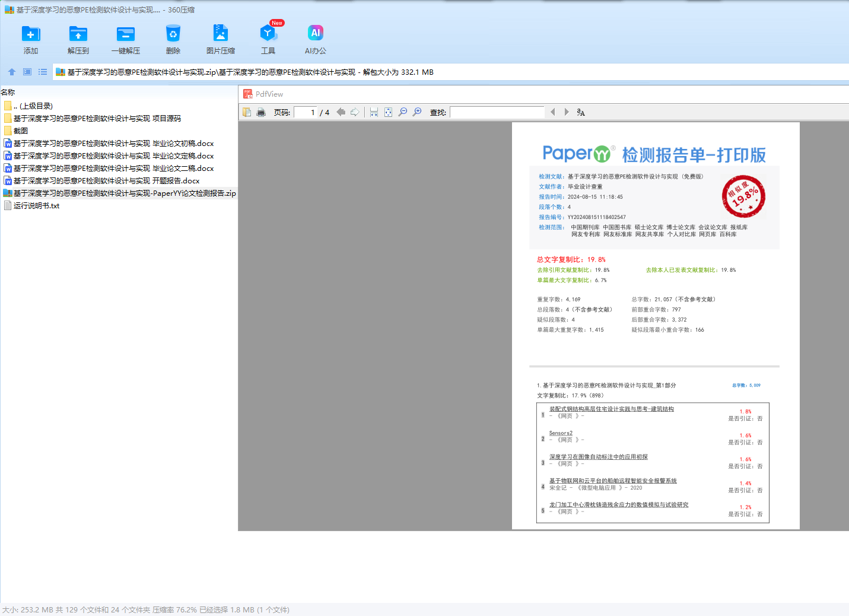Start 一键解压 one-click extraction
The height and width of the screenshot is (616, 849).
tap(126, 40)
